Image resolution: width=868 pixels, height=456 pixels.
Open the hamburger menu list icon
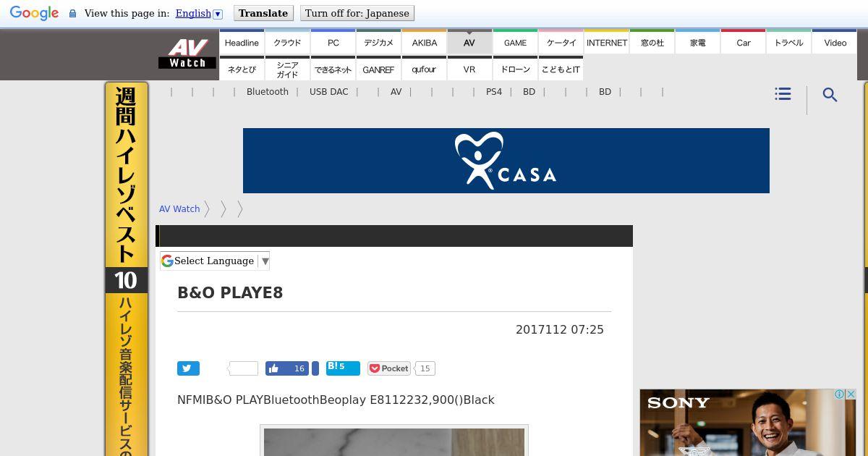pos(783,94)
